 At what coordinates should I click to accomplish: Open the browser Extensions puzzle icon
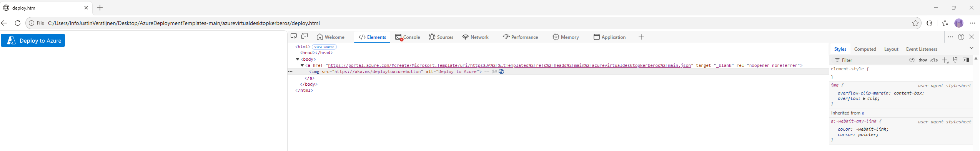929,23
